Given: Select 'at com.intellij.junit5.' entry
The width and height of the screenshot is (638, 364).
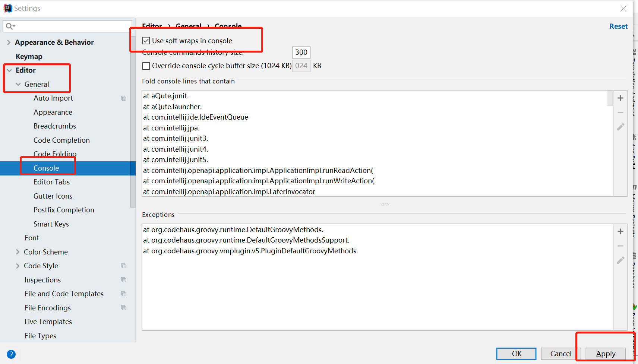Looking at the screenshot, I should [176, 160].
